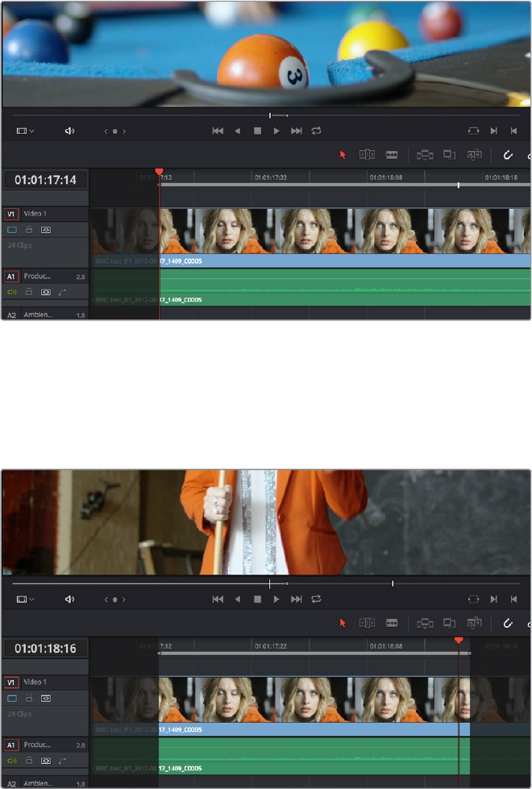Go to next marker chevron under orange jacket viewer
The width and height of the screenshot is (532, 789).
coord(123,599)
